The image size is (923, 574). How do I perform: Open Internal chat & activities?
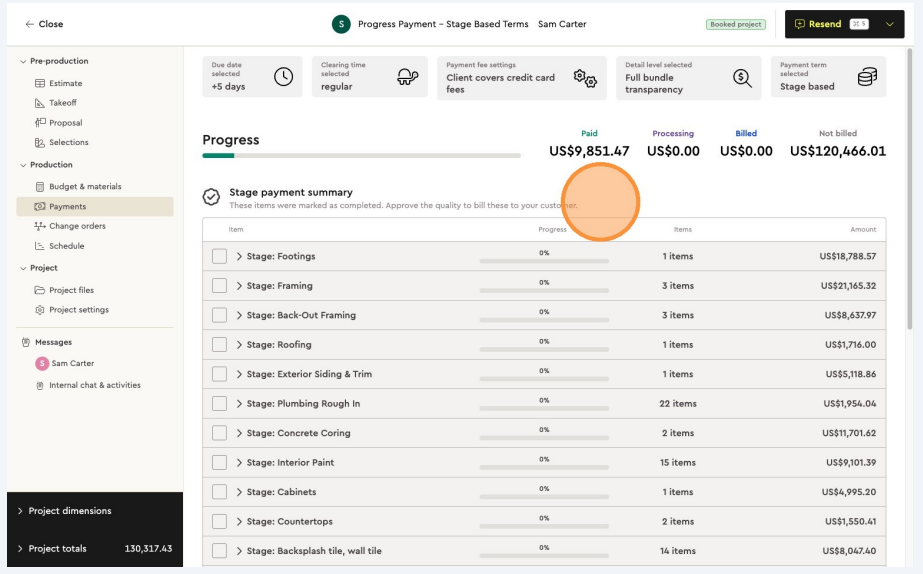[x=94, y=385]
